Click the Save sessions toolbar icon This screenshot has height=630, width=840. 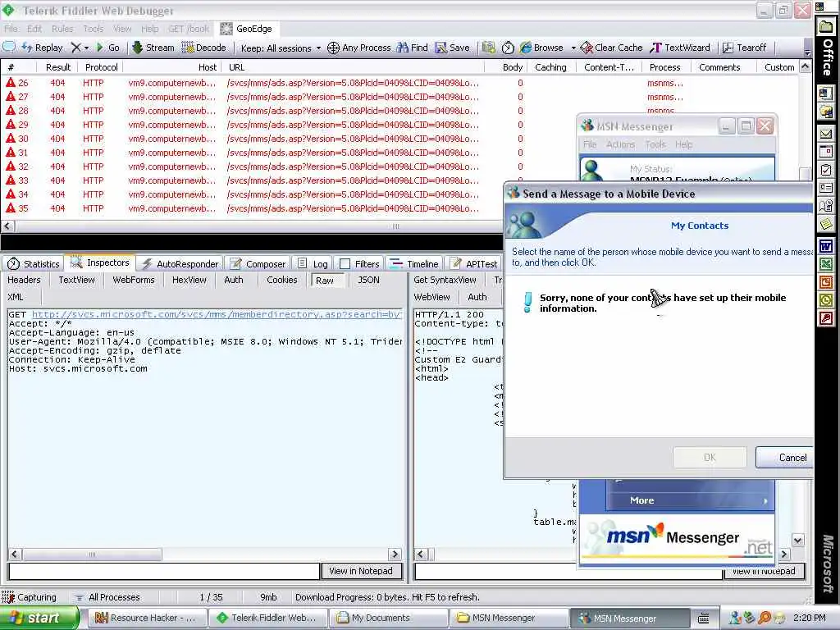(452, 48)
